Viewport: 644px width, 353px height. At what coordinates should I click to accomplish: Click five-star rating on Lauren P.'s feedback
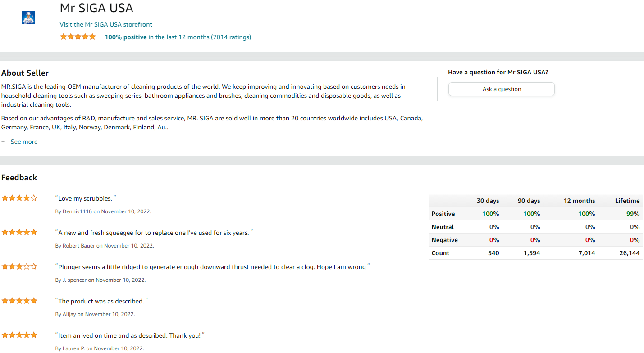[x=19, y=335]
